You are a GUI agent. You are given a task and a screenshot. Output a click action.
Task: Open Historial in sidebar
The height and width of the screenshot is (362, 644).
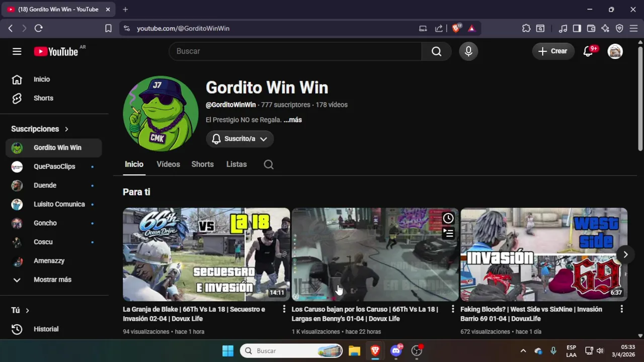(54, 329)
